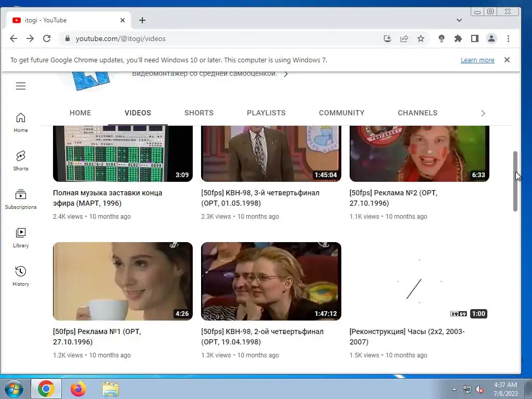Image resolution: width=532 pixels, height=399 pixels.
Task: Go to YouTube Home in sidebar
Action: coord(21,123)
